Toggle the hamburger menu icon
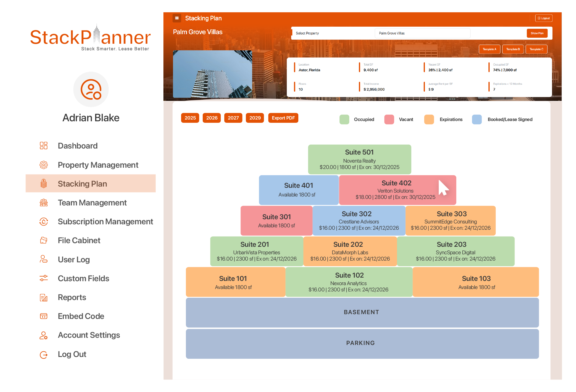This screenshot has width=576, height=392. (x=177, y=18)
